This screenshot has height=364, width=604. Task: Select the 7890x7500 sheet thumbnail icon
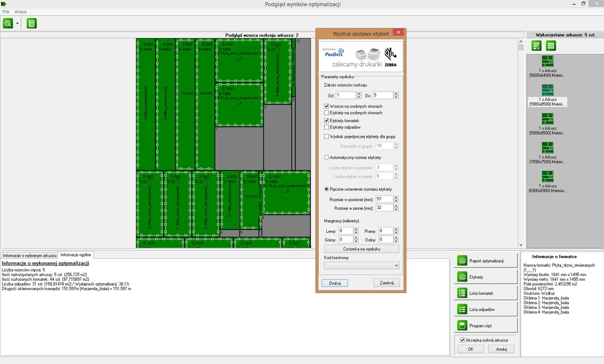point(547,148)
